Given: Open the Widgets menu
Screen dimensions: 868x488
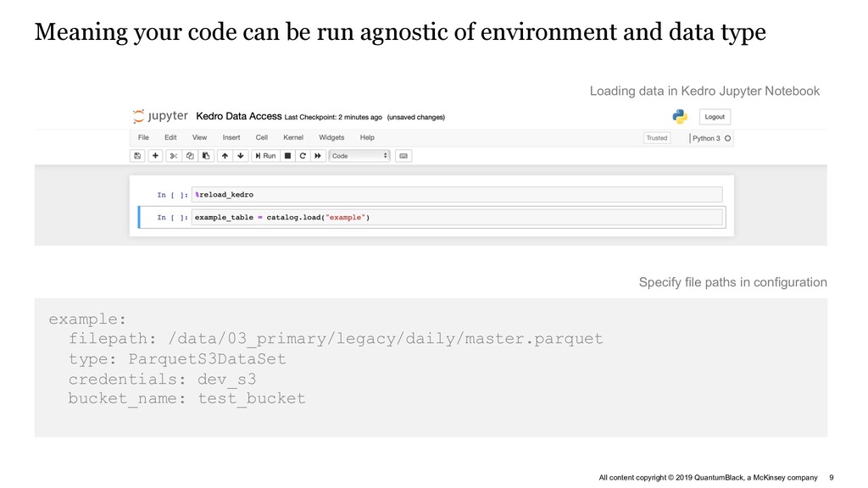Looking at the screenshot, I should tap(331, 137).
